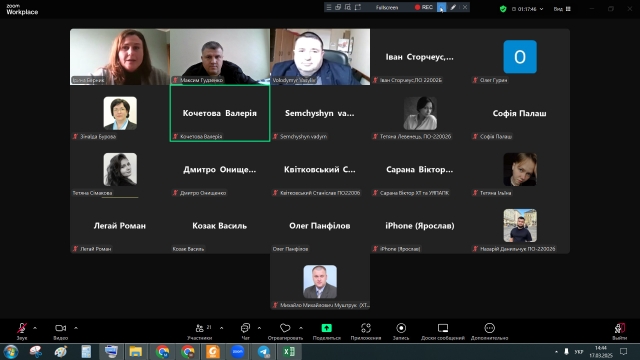Viewport: 640px width, 360px height.
Task: Click the pencil annotate icon in recorder bar
Action: tap(453, 7)
